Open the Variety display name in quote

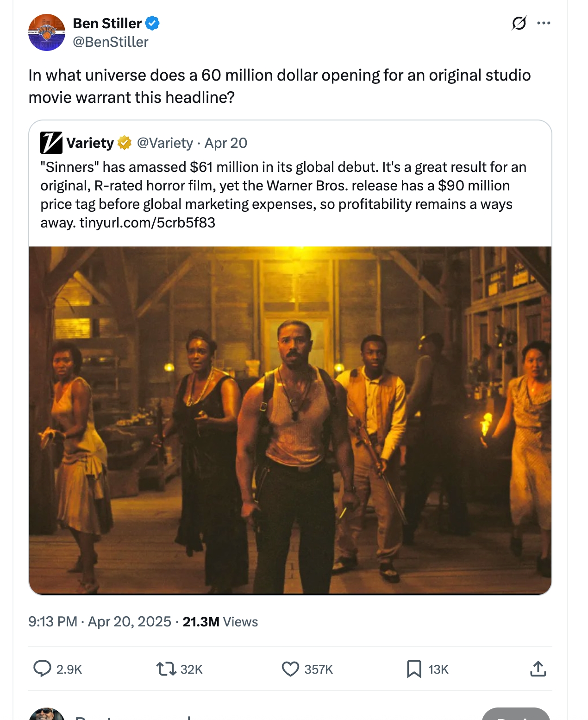coord(90,143)
